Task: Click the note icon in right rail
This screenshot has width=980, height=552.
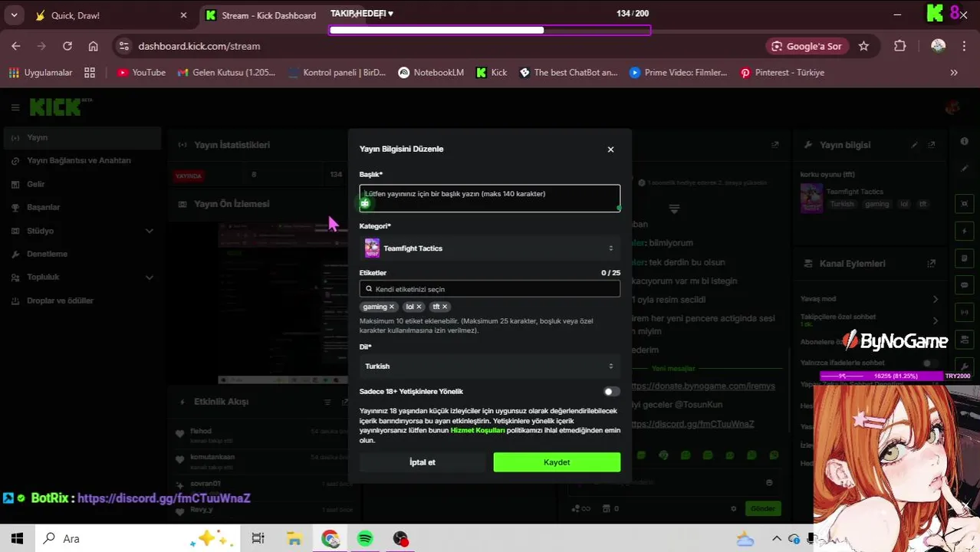Action: click(x=965, y=258)
